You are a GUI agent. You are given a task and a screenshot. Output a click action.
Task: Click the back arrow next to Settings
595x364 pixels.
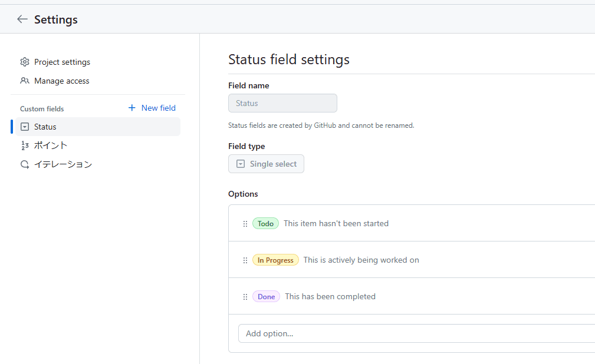[22, 19]
